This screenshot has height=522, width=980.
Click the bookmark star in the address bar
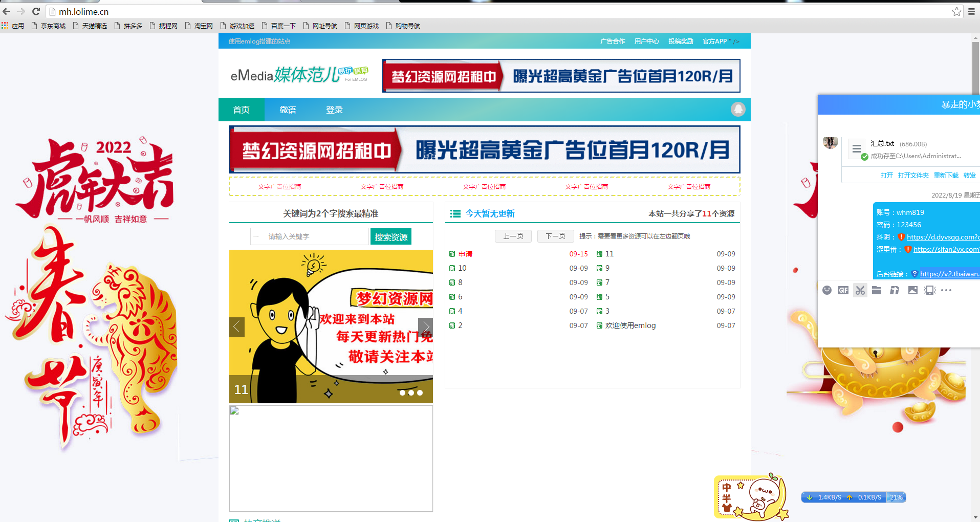pos(956,11)
